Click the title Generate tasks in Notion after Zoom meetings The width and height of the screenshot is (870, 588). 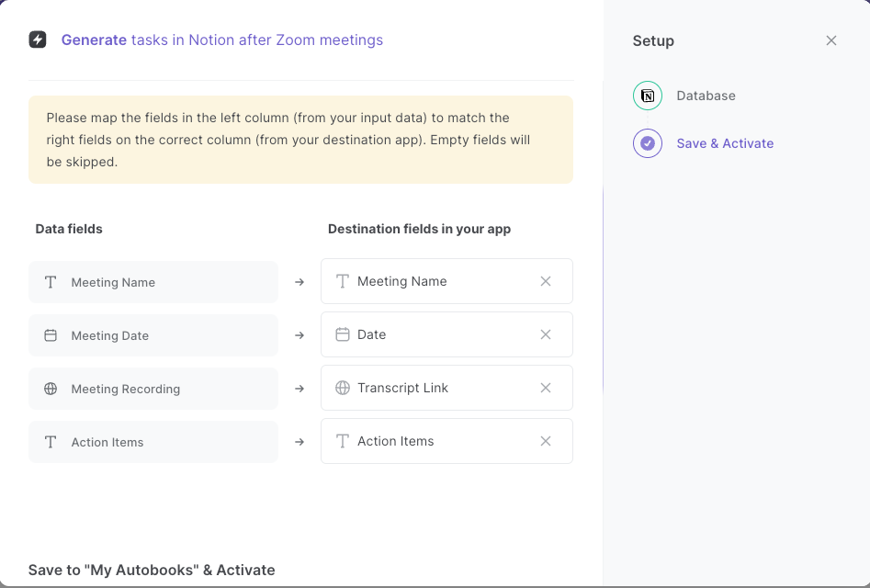(222, 40)
